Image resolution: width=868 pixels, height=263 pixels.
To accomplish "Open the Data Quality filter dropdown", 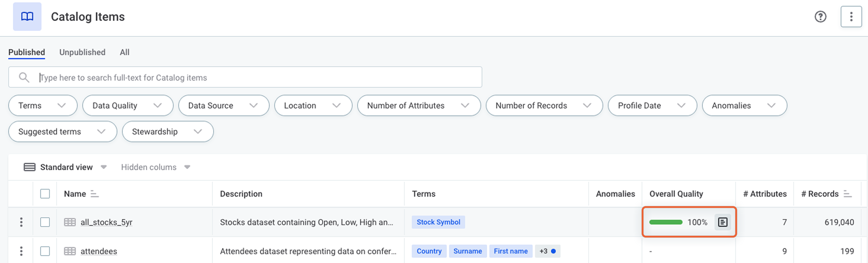I will click(127, 105).
